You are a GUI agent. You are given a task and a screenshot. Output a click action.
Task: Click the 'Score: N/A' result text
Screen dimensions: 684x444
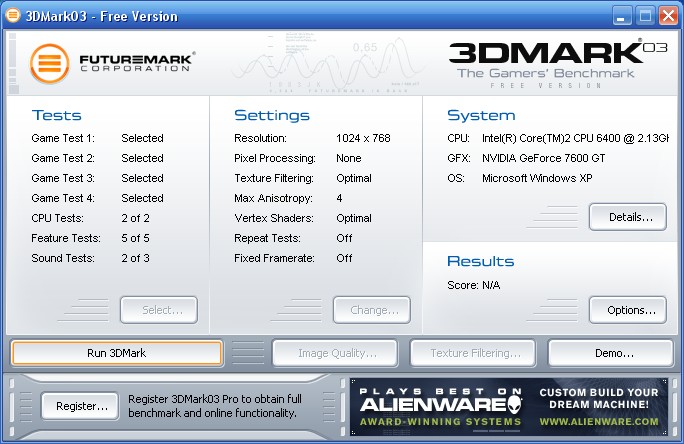click(x=474, y=285)
